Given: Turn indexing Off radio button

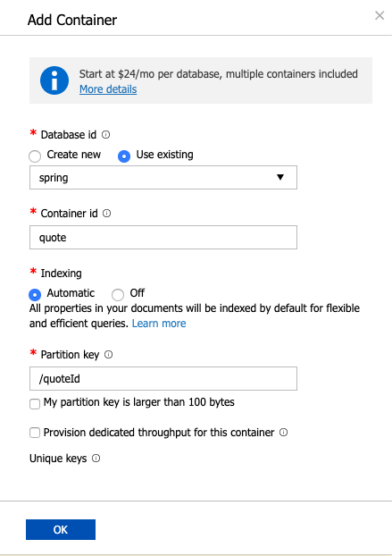Looking at the screenshot, I should (x=118, y=295).
